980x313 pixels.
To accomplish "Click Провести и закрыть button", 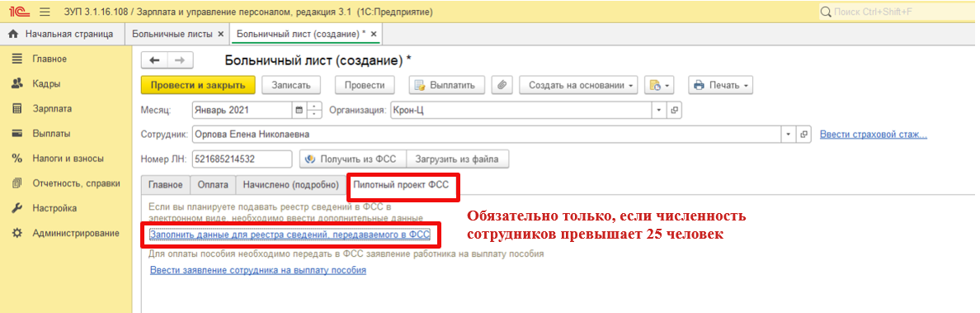I will [x=198, y=85].
